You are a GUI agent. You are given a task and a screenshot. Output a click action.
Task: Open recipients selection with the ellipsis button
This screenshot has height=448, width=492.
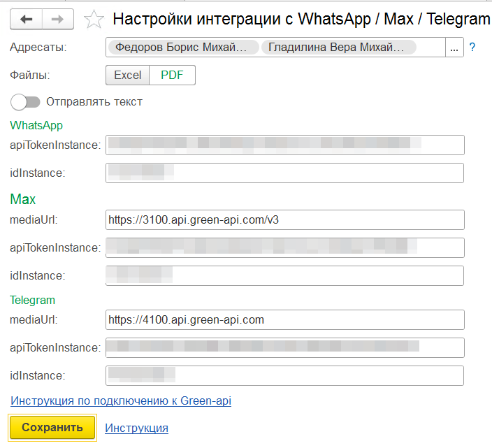pyautogui.click(x=454, y=48)
